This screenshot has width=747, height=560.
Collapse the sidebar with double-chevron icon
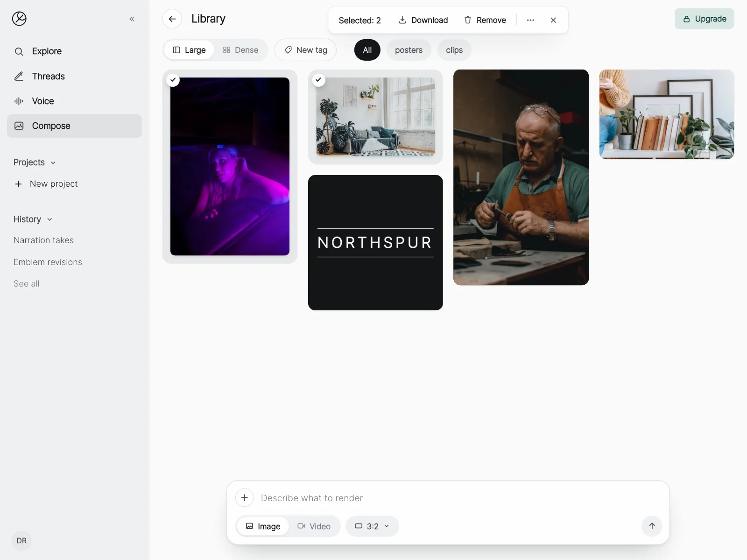coord(132,19)
